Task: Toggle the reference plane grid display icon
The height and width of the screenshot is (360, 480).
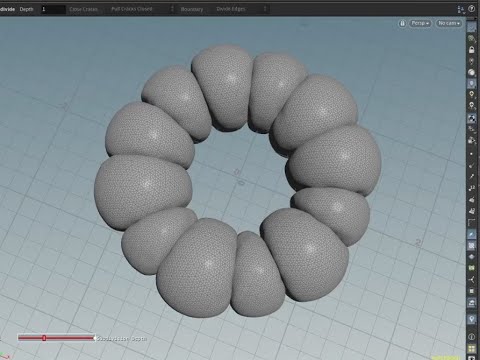Action: point(471,27)
